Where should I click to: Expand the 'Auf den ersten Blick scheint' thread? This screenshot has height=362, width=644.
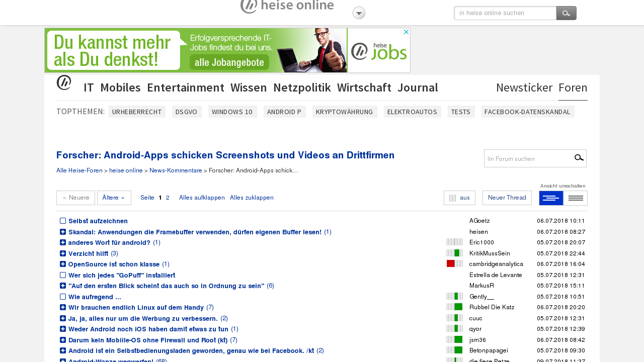(63, 286)
